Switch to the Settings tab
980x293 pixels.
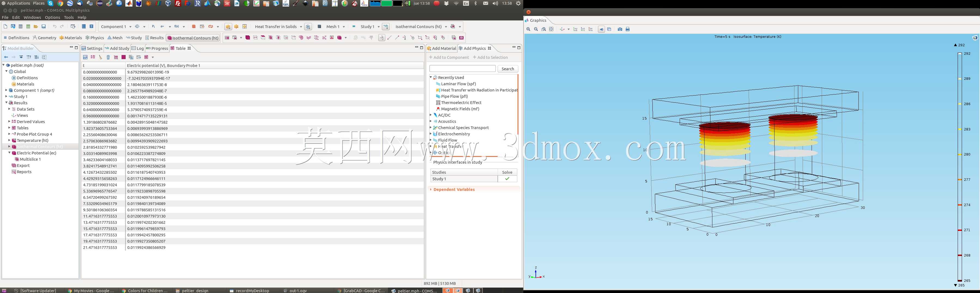click(x=92, y=48)
